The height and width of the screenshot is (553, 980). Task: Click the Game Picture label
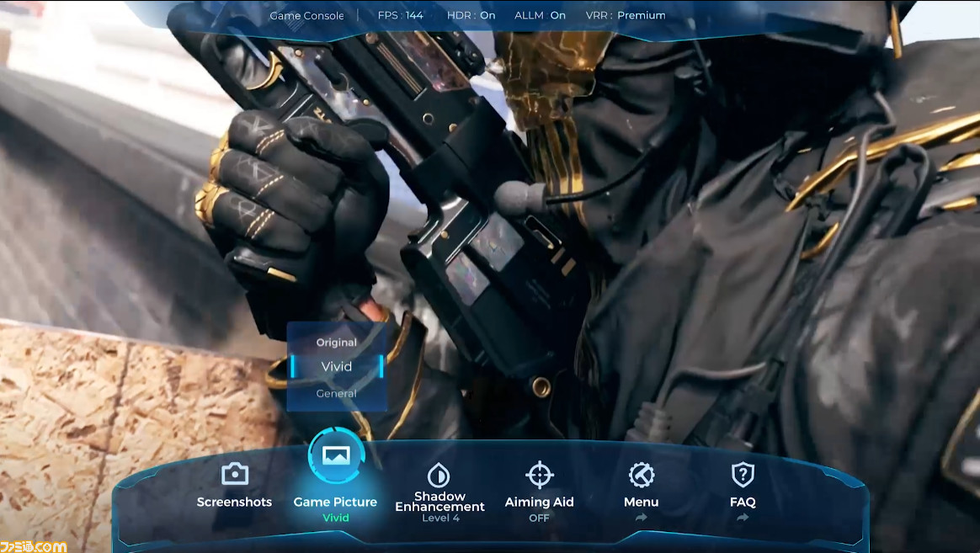(335, 502)
